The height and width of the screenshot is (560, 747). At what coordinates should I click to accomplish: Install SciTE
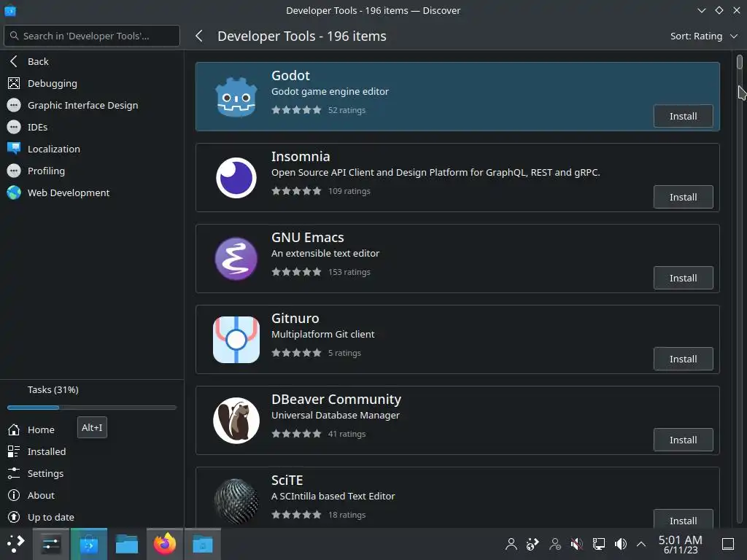pyautogui.click(x=683, y=519)
